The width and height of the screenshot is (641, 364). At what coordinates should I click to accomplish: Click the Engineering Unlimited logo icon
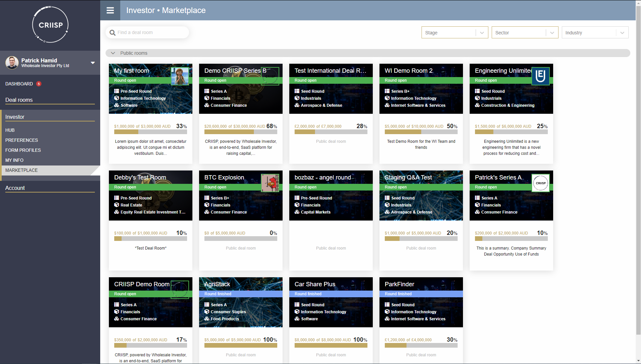(x=540, y=76)
